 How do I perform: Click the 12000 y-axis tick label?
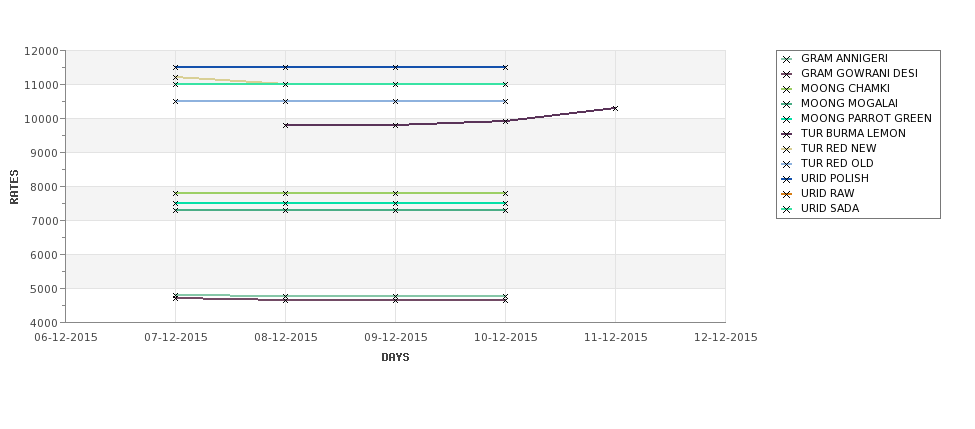tap(41, 51)
